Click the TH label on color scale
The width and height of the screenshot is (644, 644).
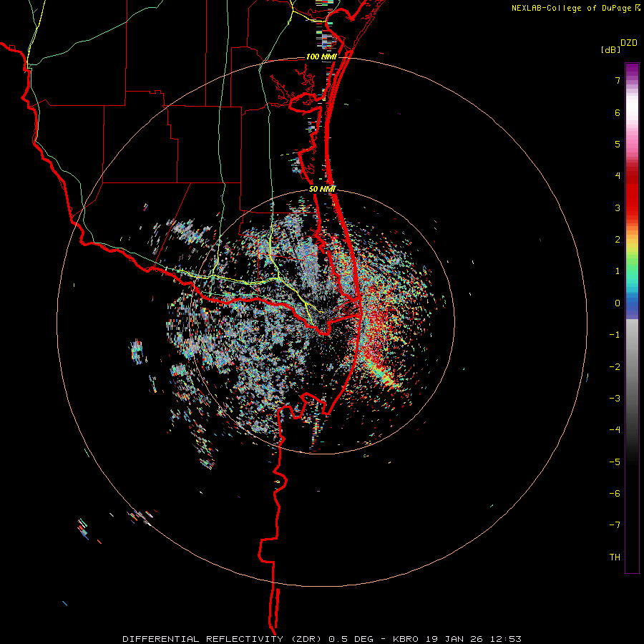coord(615,557)
